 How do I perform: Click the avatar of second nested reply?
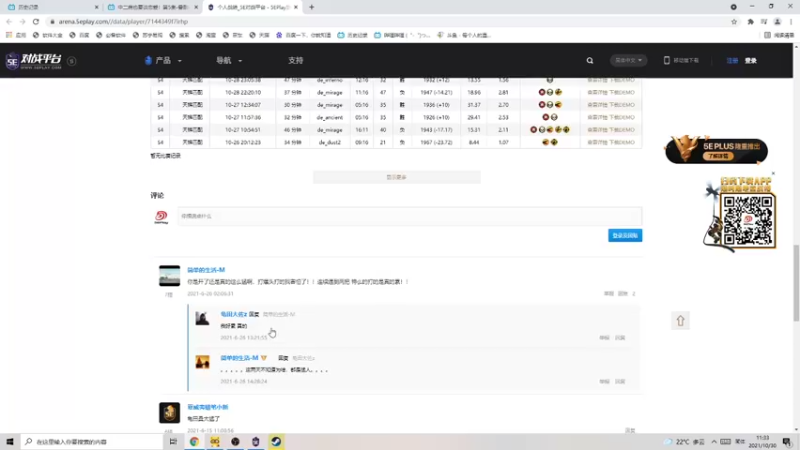[203, 362]
